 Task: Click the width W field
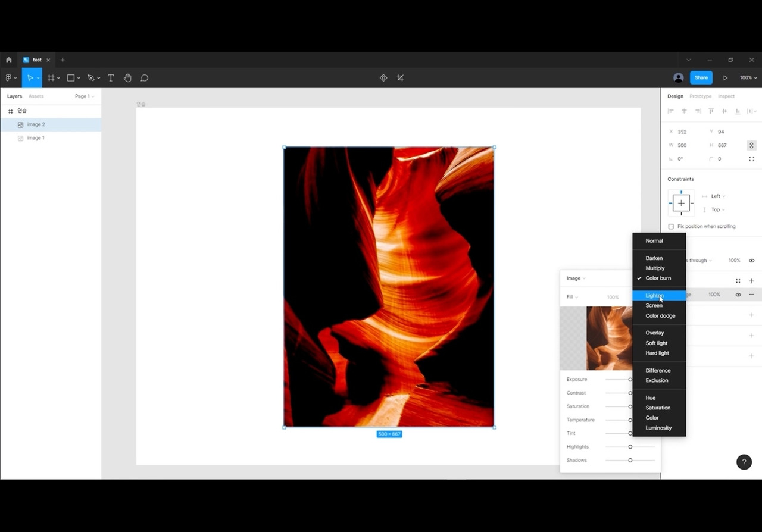685,145
